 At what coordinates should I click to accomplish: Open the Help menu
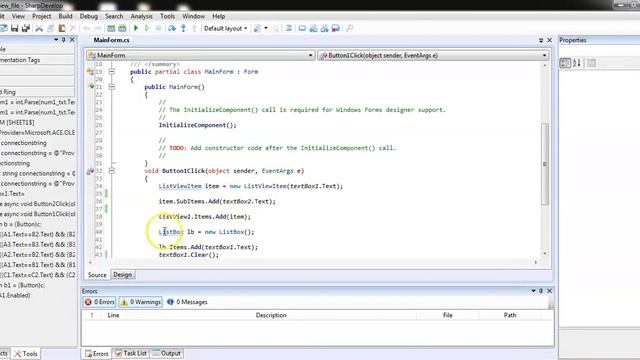click(218, 16)
